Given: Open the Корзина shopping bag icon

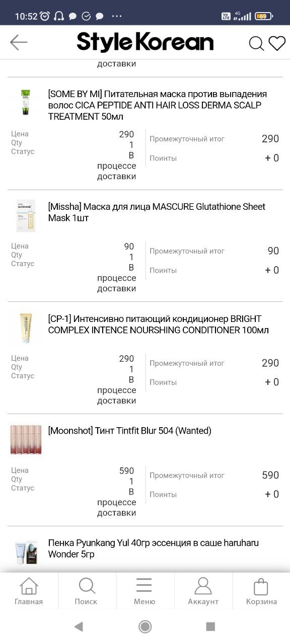Looking at the screenshot, I should pyautogui.click(x=261, y=591).
